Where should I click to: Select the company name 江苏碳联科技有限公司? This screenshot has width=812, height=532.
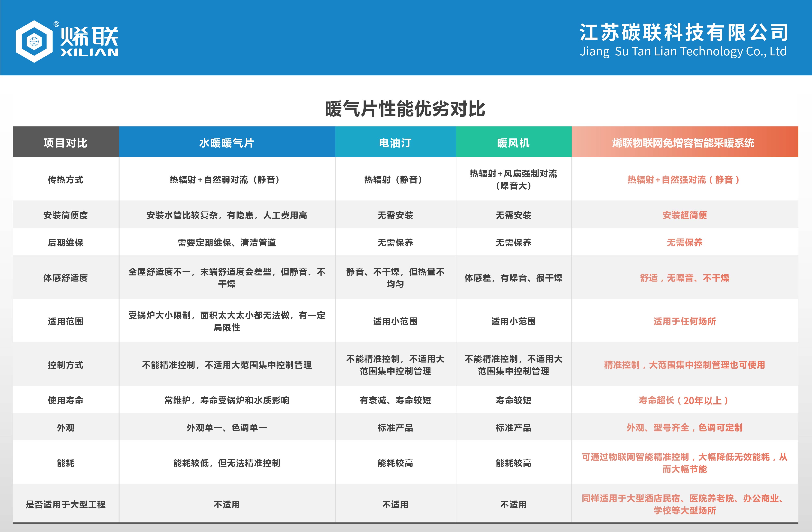683,32
